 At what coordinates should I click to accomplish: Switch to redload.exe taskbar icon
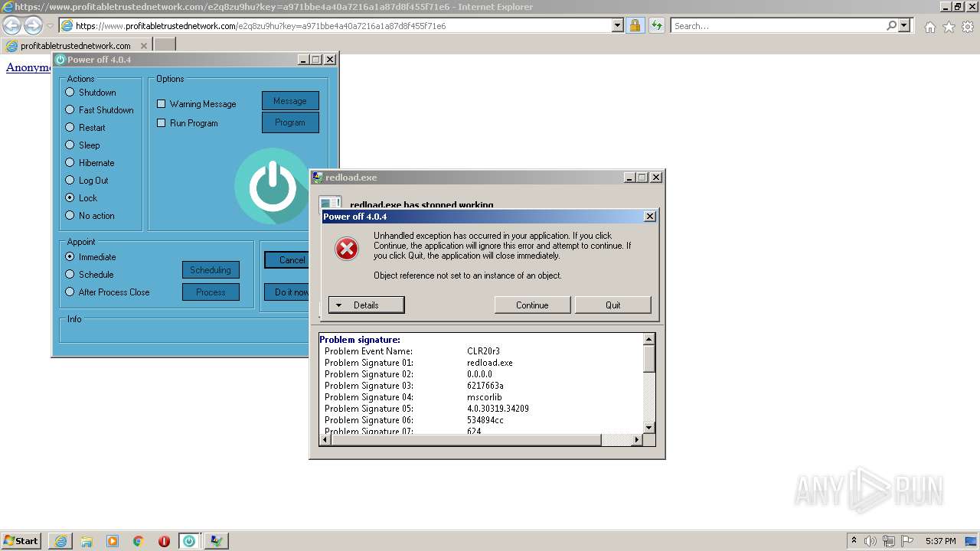click(217, 541)
